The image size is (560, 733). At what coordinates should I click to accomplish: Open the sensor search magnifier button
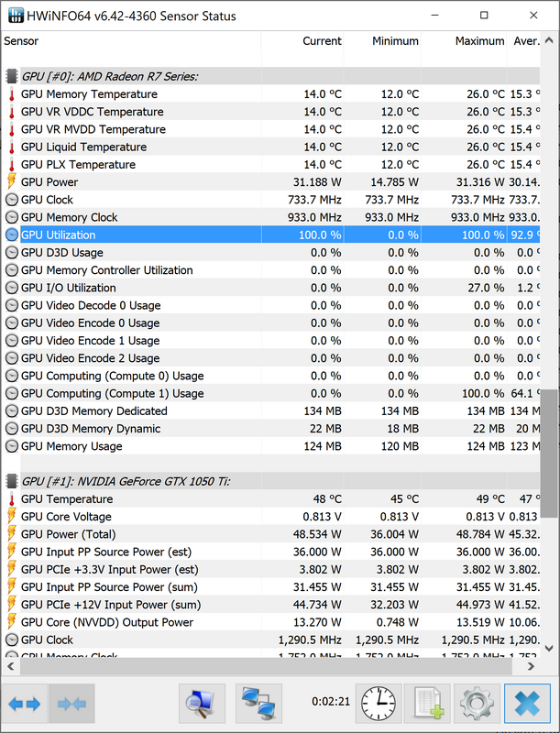tap(202, 703)
